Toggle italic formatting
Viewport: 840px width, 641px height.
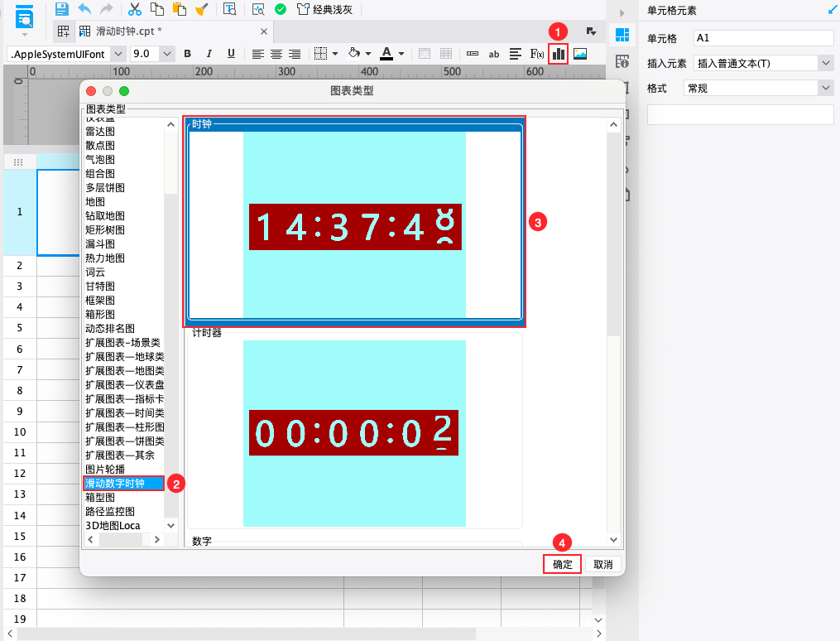[209, 54]
